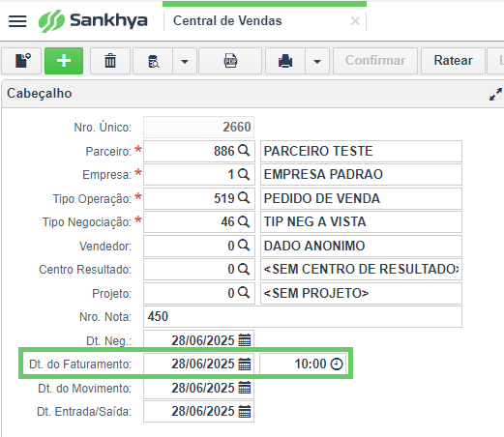Open calendar for Dt. Neg. field
The image size is (504, 437).
pos(245,340)
